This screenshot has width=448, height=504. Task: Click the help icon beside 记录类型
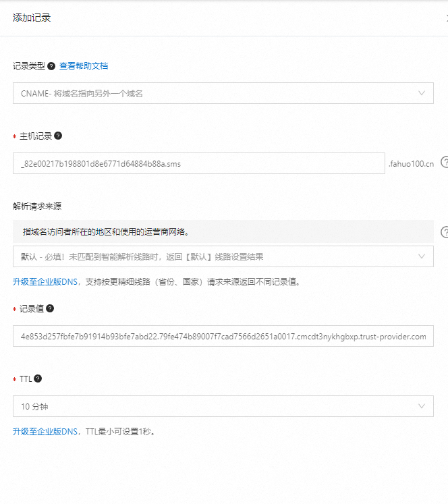[x=51, y=66]
